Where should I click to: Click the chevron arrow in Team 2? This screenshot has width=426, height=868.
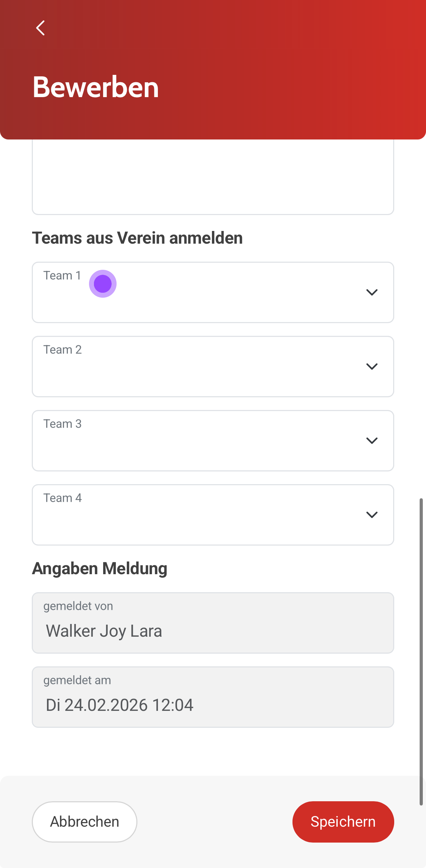[x=372, y=367]
